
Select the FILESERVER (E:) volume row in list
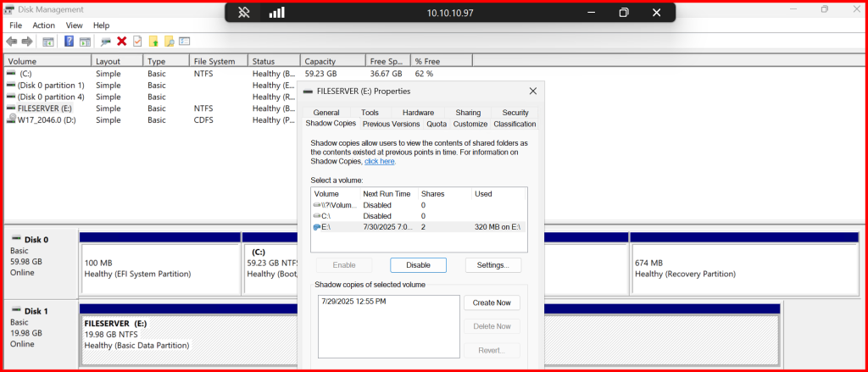(44, 108)
